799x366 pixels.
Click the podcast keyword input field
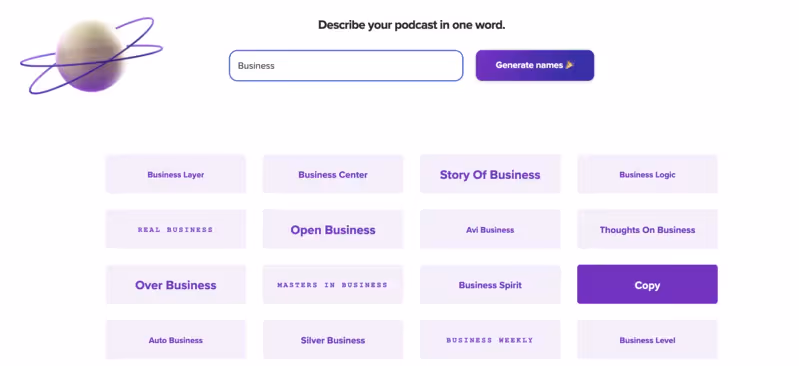click(346, 65)
